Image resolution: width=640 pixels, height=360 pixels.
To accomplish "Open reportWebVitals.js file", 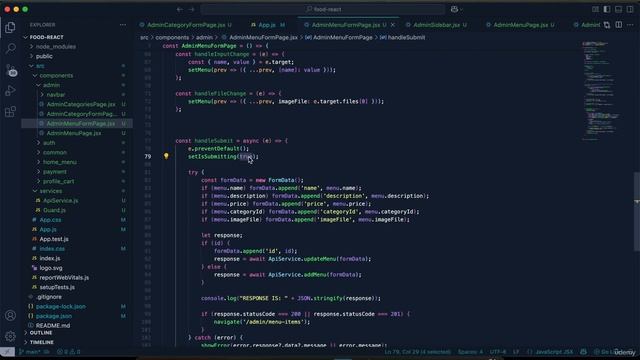I will pos(64,278).
